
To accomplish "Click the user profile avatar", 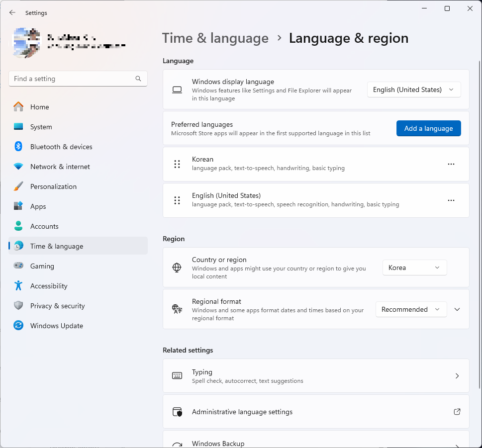I will [x=26, y=42].
